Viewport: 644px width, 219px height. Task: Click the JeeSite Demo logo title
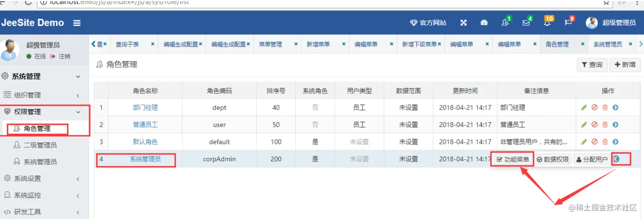tap(32, 23)
